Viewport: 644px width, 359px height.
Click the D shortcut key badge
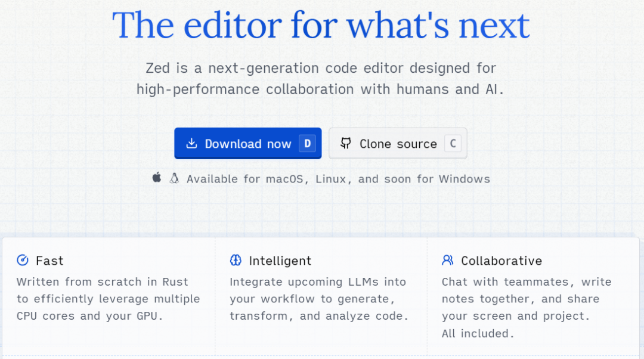point(307,144)
